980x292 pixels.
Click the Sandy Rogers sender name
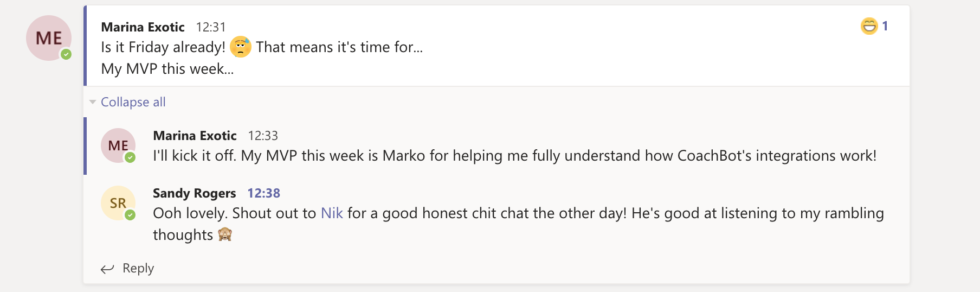point(194,193)
